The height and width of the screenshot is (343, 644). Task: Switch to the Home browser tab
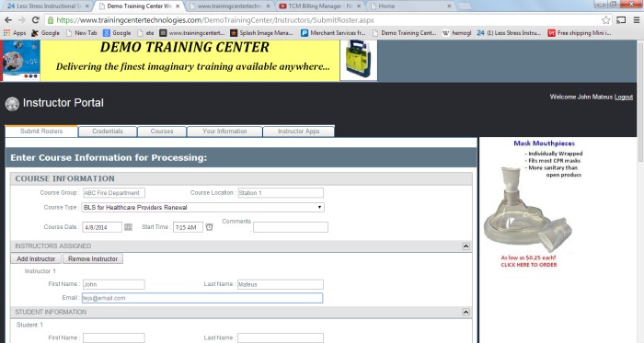click(410, 6)
